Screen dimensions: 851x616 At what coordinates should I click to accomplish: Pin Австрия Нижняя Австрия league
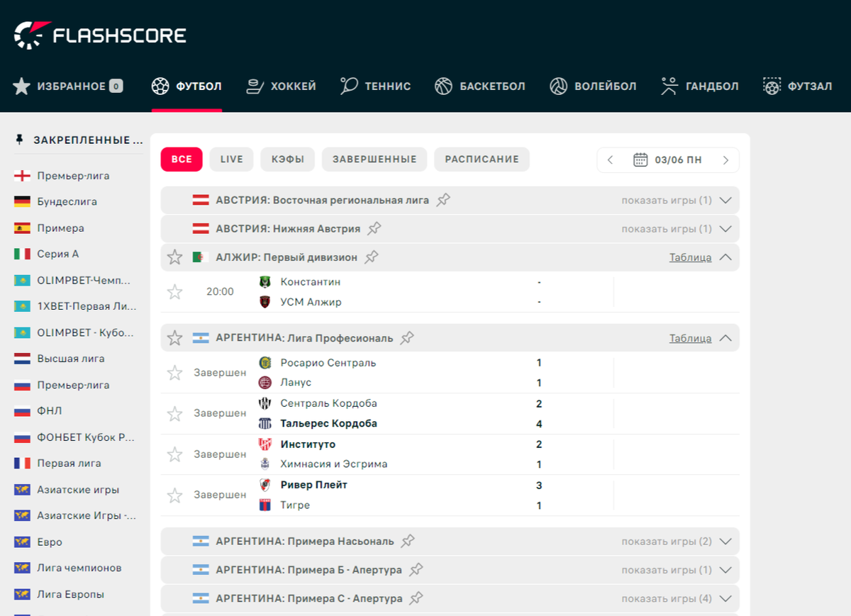click(374, 229)
